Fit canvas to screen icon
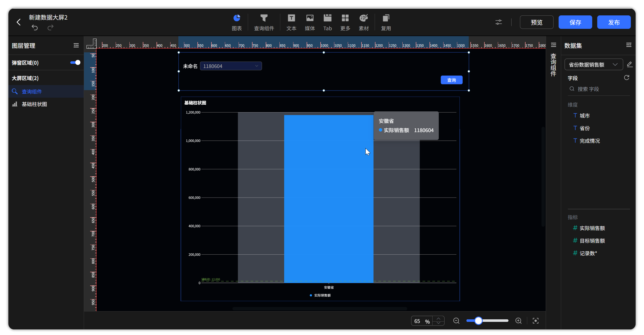644x335 pixels. pyautogui.click(x=535, y=321)
